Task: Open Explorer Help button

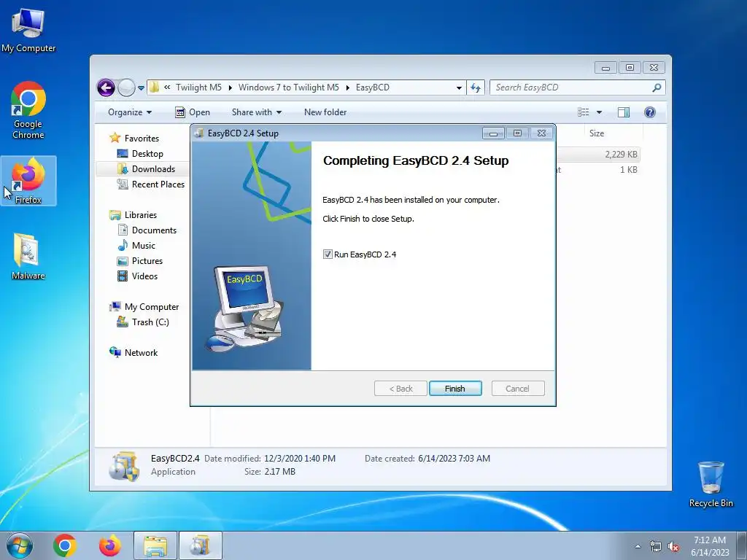Action: point(650,112)
